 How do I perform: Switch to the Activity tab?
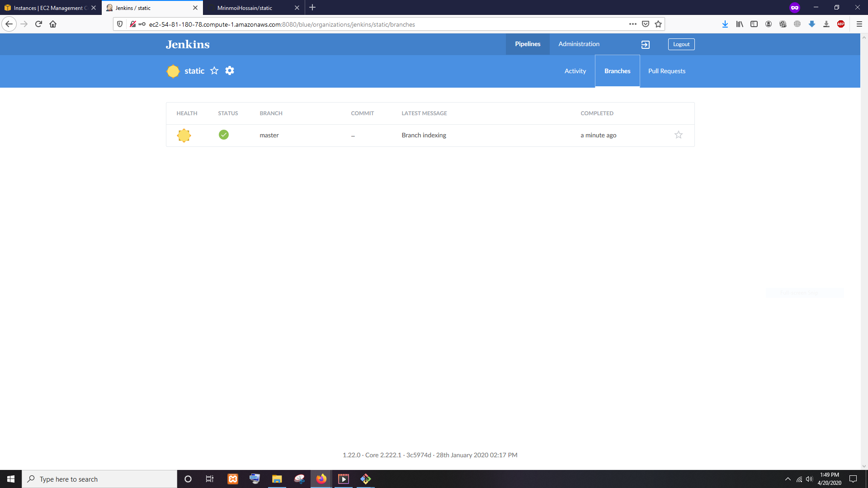(575, 71)
